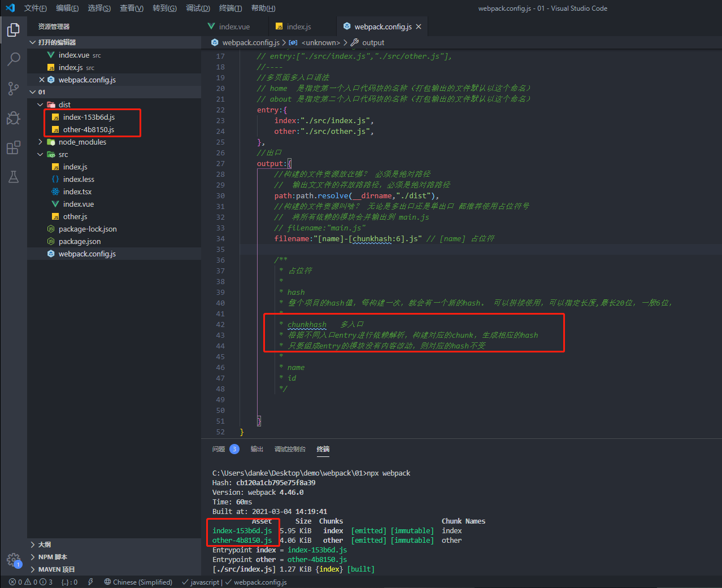
Task: Expand the node_modules folder
Action: [x=114, y=142]
